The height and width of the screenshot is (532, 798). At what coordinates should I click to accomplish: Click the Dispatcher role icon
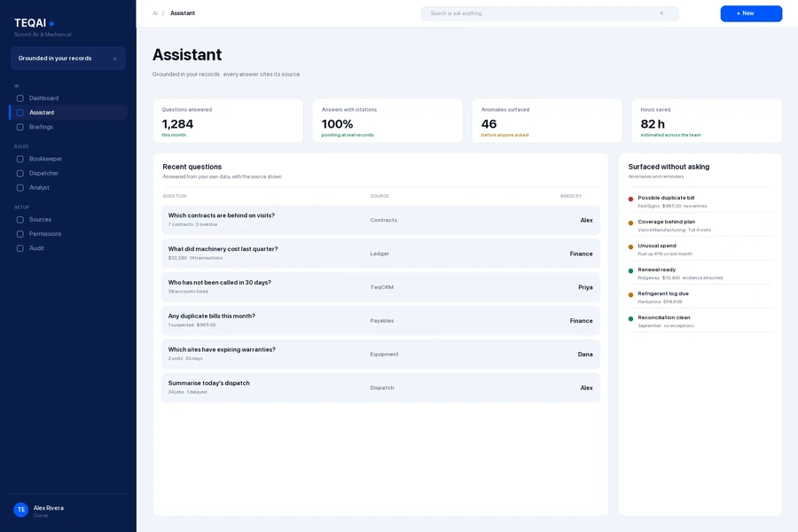20,173
